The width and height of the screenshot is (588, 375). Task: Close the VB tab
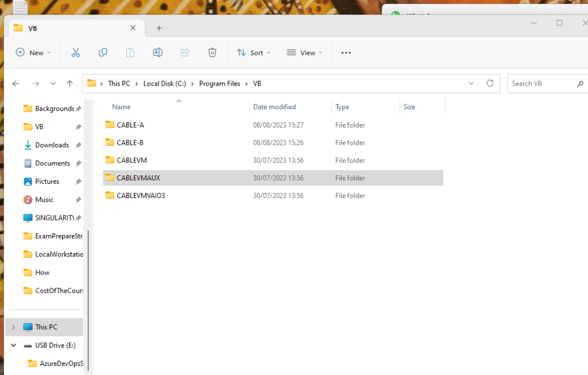(x=133, y=28)
